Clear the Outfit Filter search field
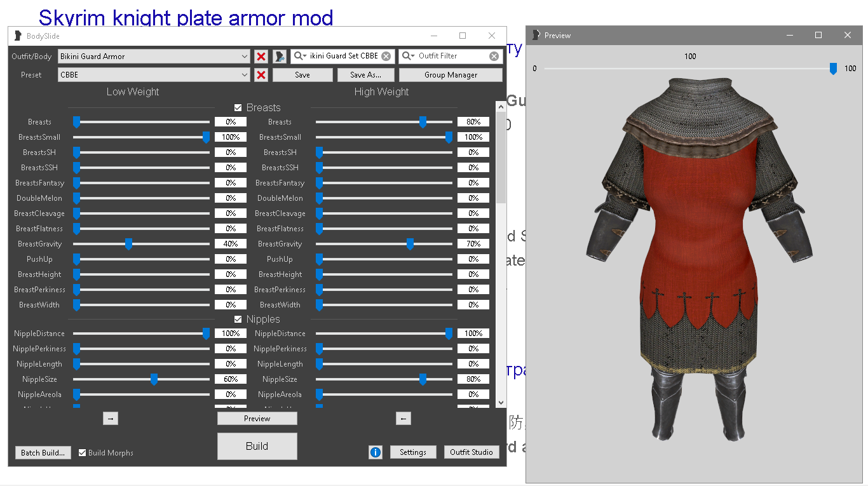 point(494,57)
